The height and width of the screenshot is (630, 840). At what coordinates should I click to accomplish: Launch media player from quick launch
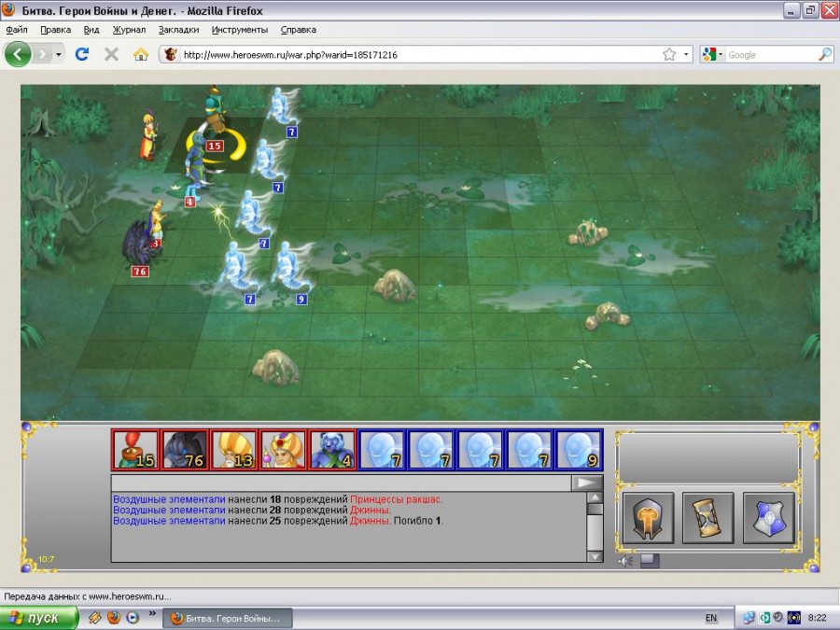pyautogui.click(x=133, y=618)
